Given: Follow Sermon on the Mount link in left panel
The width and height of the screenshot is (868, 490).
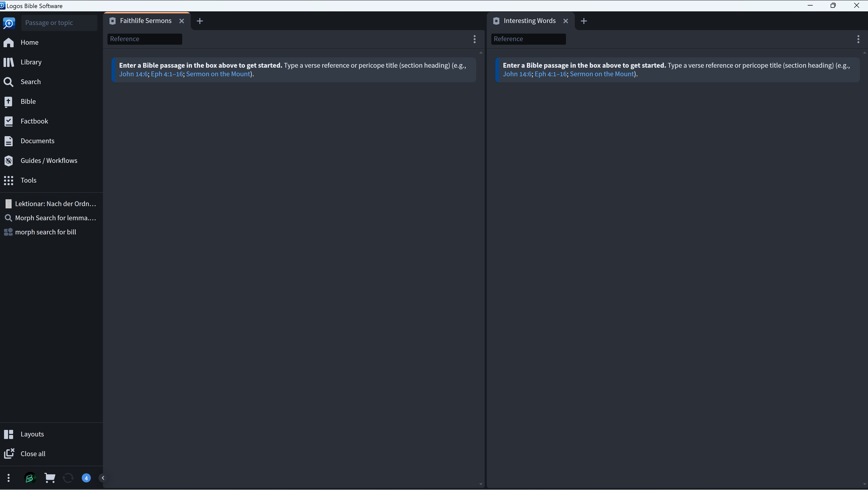Looking at the screenshot, I should [218, 74].
